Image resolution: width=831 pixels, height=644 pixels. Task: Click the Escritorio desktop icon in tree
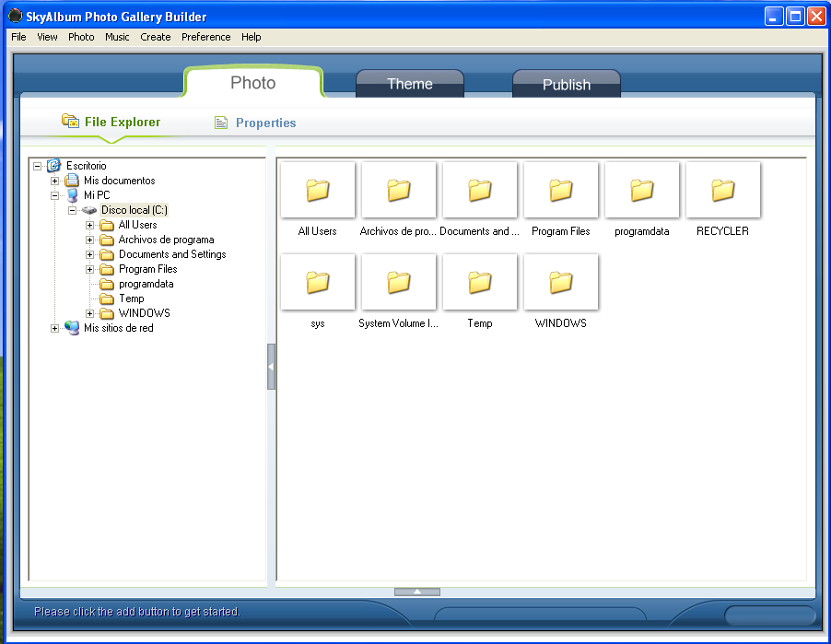53,166
